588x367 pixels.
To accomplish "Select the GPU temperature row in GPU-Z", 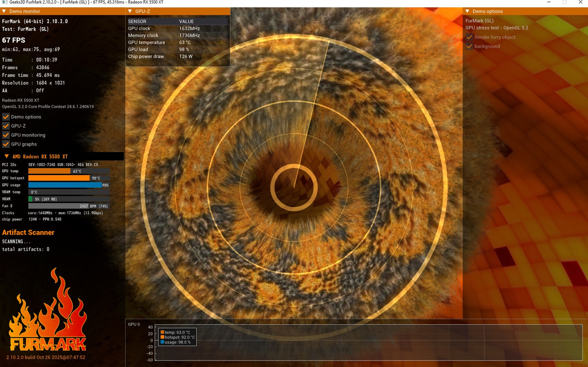I will pos(178,42).
